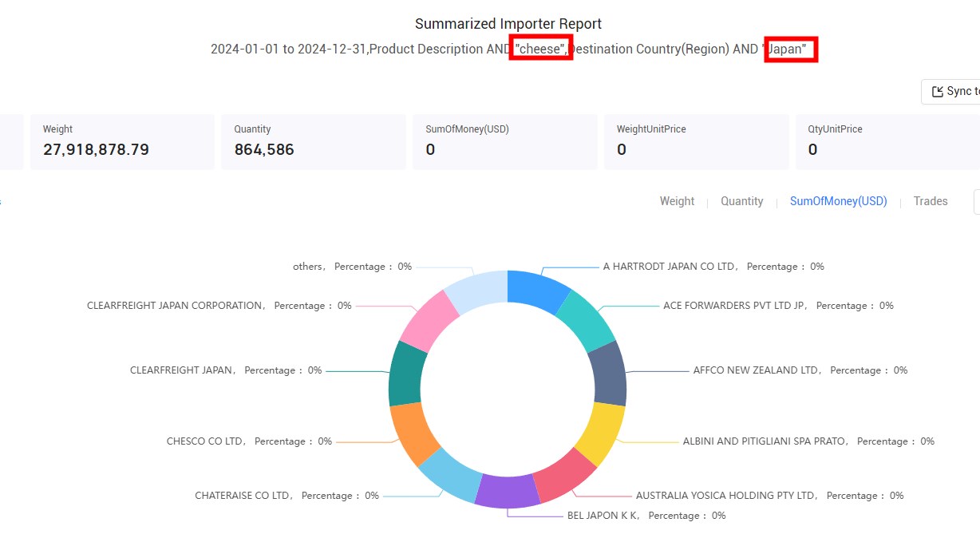Select the CLEARFREIGHT JAPAN dark-teal segment
The image size is (980, 546).
[405, 374]
